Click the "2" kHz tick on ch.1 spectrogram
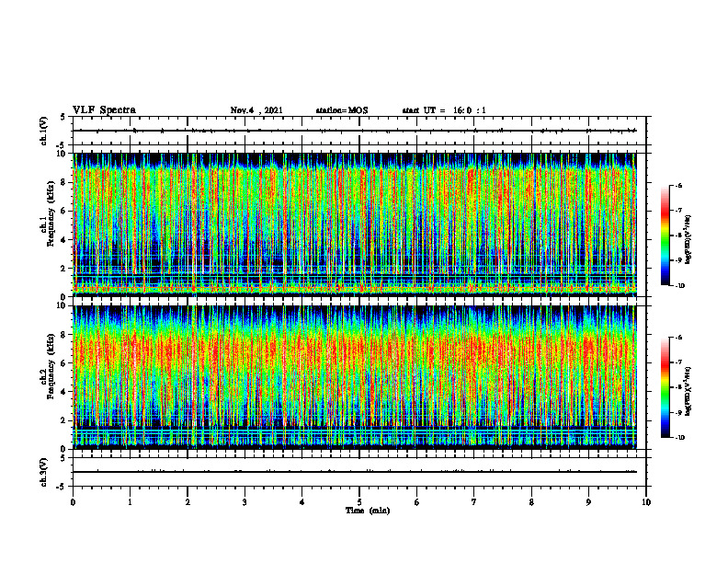The height and width of the screenshot is (563, 728). tap(63, 268)
